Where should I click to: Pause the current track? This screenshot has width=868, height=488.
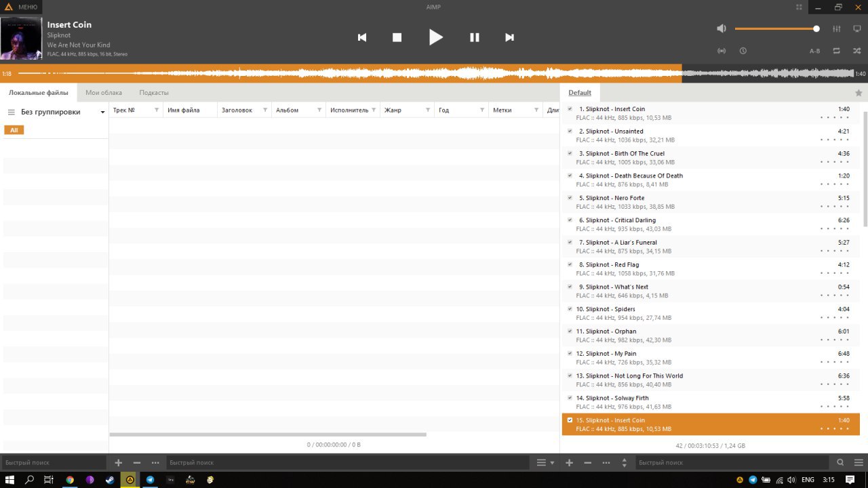coord(475,37)
